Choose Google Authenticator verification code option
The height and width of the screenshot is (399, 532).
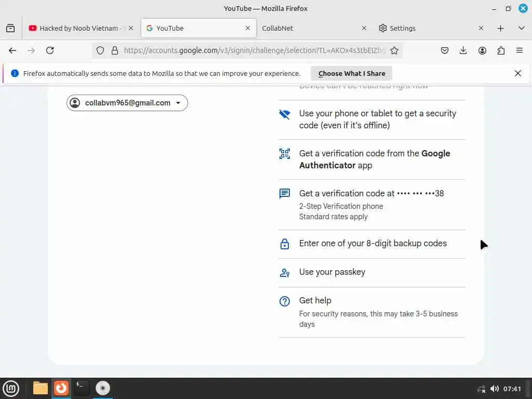[x=372, y=159]
